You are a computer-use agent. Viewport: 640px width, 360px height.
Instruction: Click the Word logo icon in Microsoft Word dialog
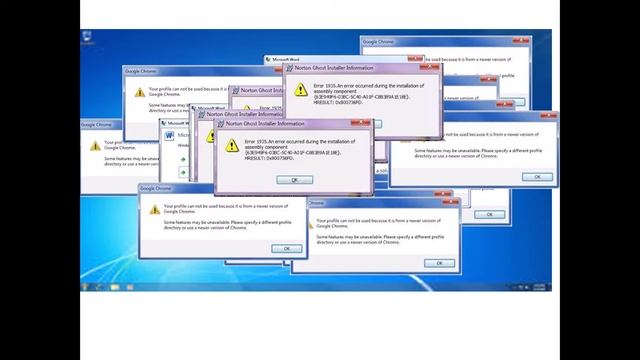coord(169,136)
